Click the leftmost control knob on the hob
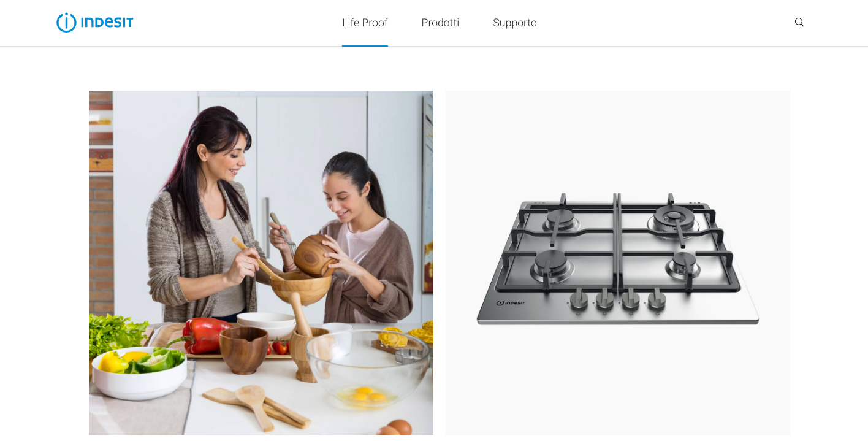 [x=579, y=300]
